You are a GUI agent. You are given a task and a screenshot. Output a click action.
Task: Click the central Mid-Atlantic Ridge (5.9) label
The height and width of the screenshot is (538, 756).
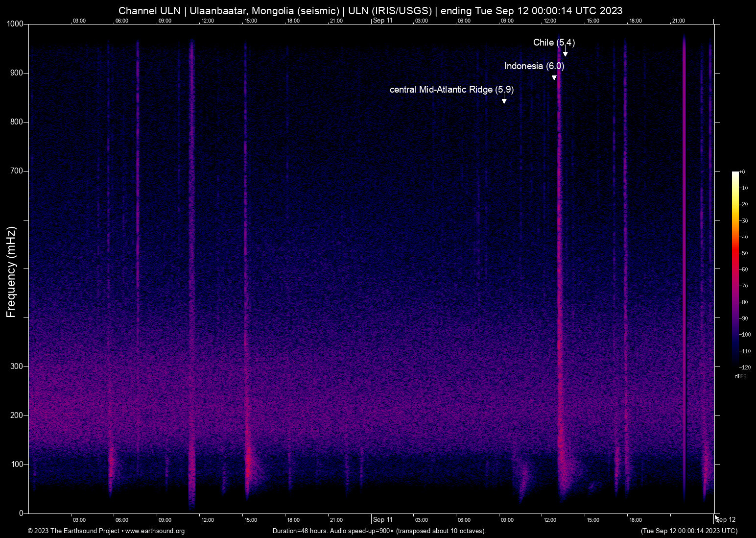coord(451,90)
